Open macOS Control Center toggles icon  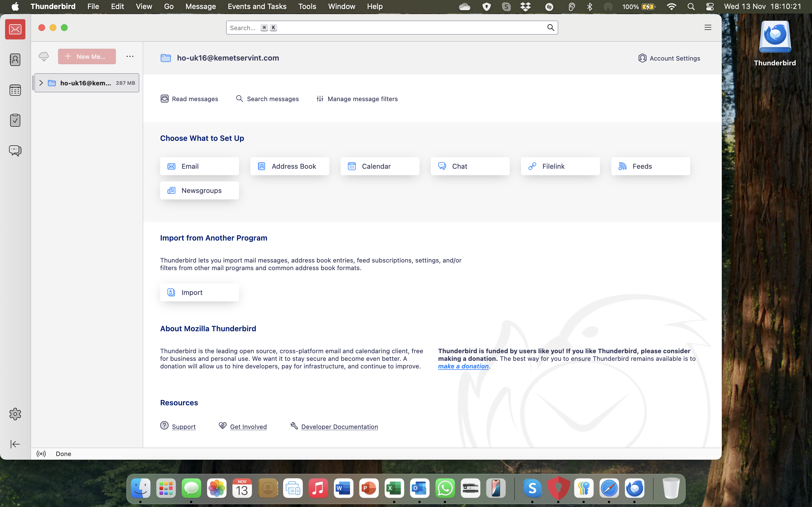pos(710,6)
